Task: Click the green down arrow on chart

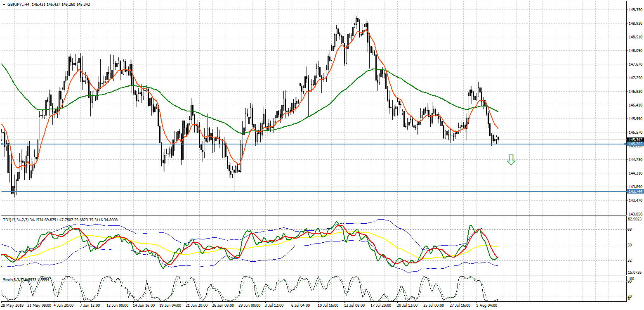Action: pyautogui.click(x=511, y=160)
